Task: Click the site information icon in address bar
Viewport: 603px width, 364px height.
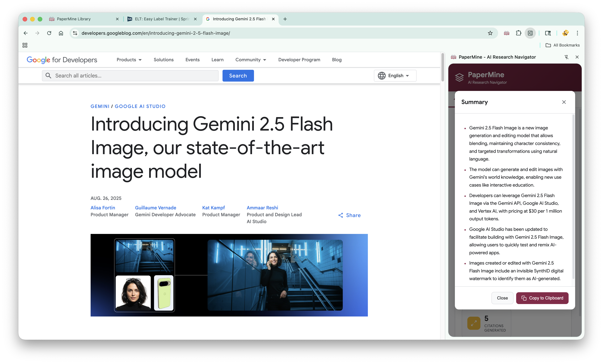Action: pos(75,33)
